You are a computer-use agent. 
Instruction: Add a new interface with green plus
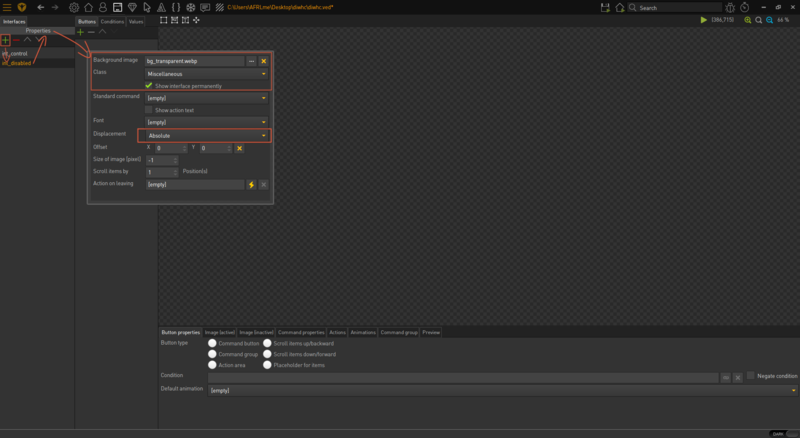coord(6,40)
